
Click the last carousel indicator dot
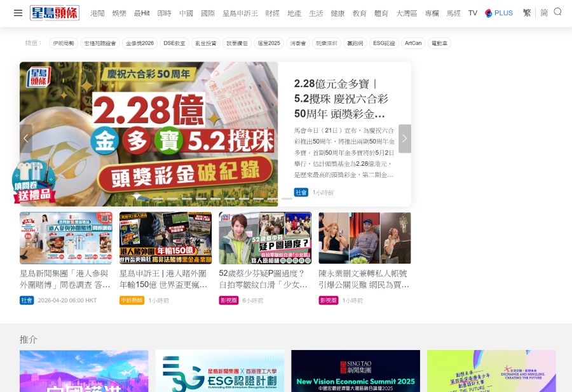[287, 198]
